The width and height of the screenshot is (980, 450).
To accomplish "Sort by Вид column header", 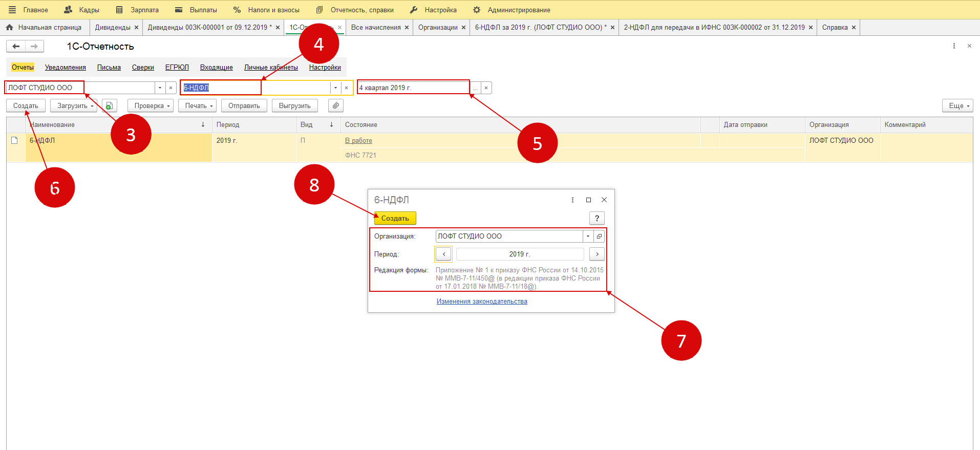I will 318,124.
